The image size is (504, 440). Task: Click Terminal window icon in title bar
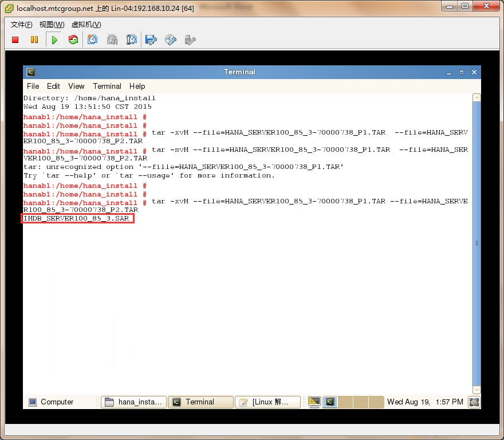(31, 72)
